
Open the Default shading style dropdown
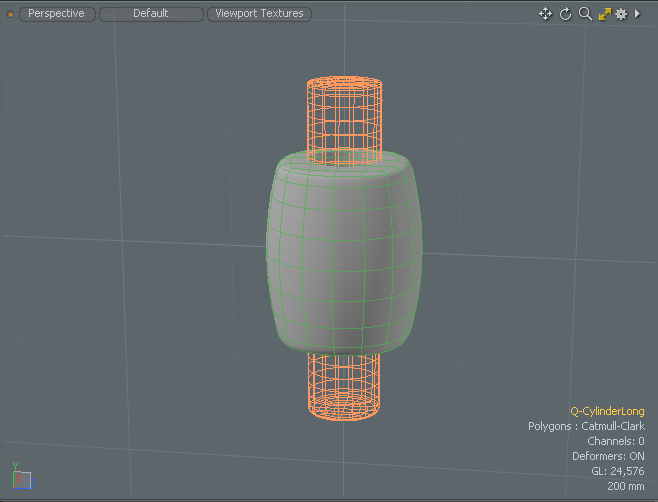point(151,14)
